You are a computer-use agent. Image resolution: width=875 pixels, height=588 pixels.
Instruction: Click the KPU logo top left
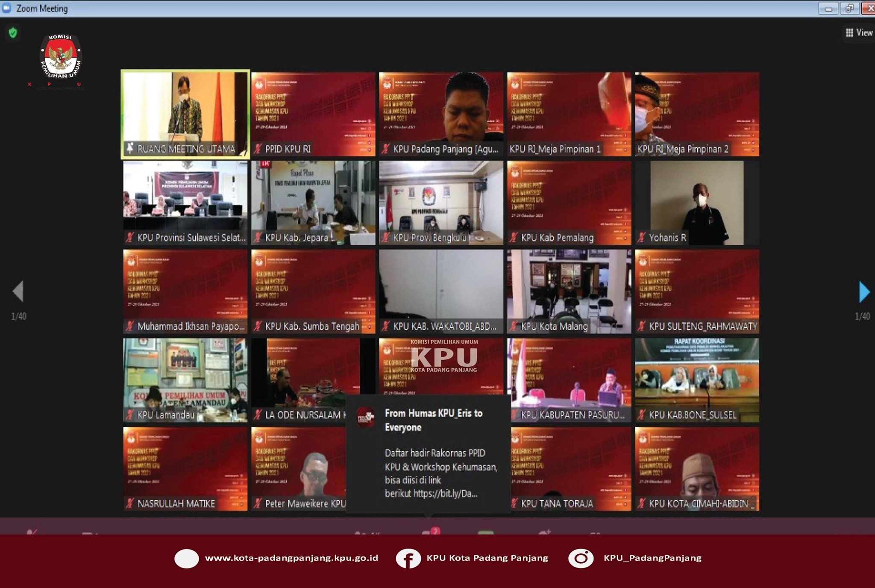(61, 58)
